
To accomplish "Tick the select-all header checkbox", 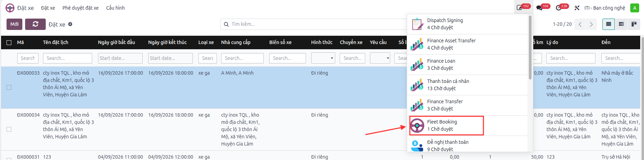I will [x=9, y=43].
